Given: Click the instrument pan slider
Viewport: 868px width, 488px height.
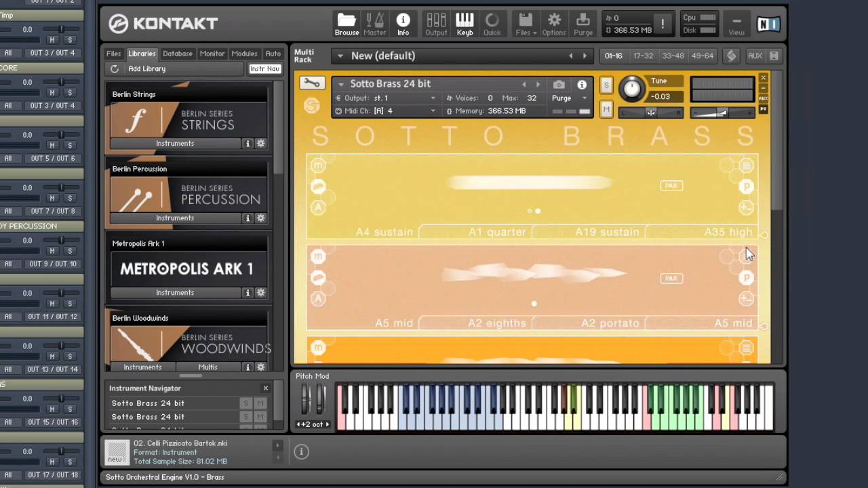Looking at the screenshot, I should tap(651, 113).
